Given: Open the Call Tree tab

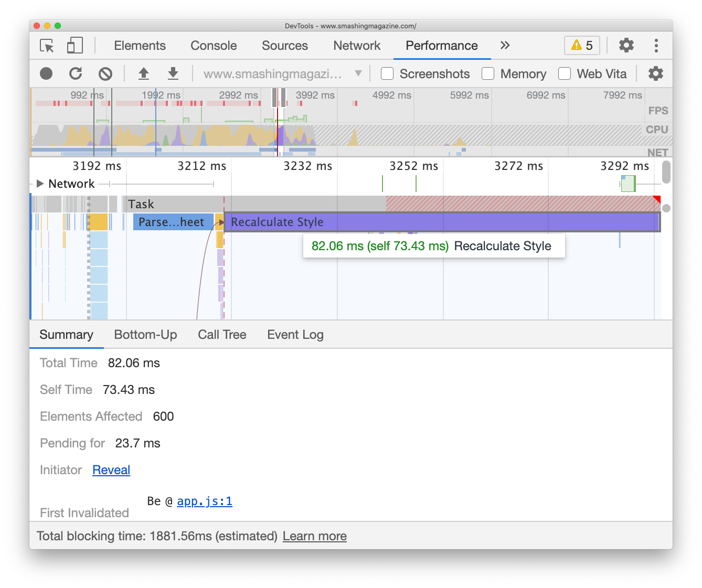Looking at the screenshot, I should [x=222, y=335].
